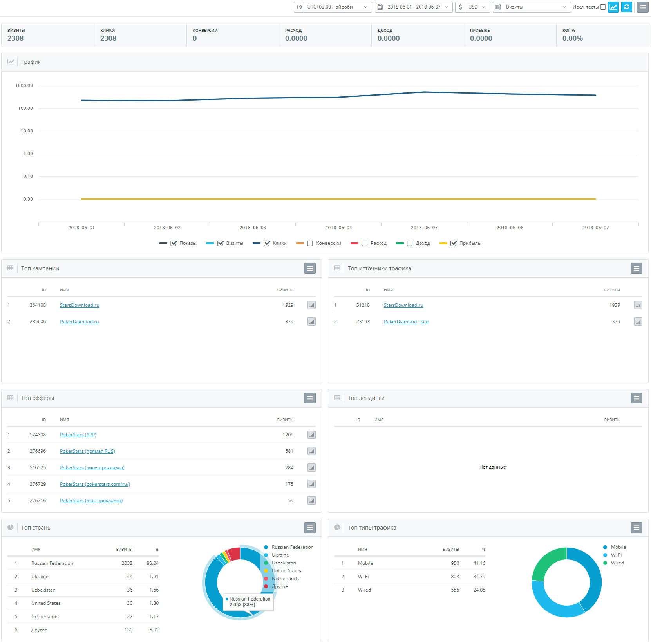Open the PokerStars (прямая RUS) offer link

click(x=87, y=451)
